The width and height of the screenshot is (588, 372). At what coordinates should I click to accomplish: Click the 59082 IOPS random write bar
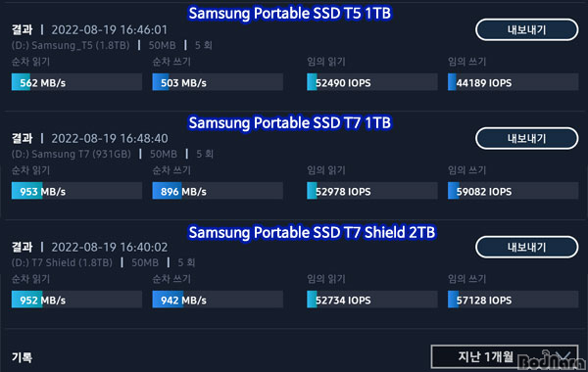[x=513, y=191]
